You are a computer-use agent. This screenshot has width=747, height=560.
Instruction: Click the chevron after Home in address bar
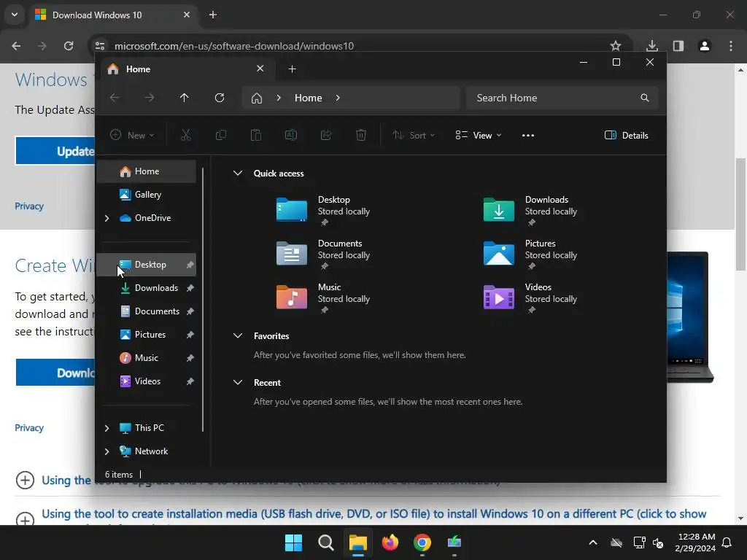click(x=338, y=98)
